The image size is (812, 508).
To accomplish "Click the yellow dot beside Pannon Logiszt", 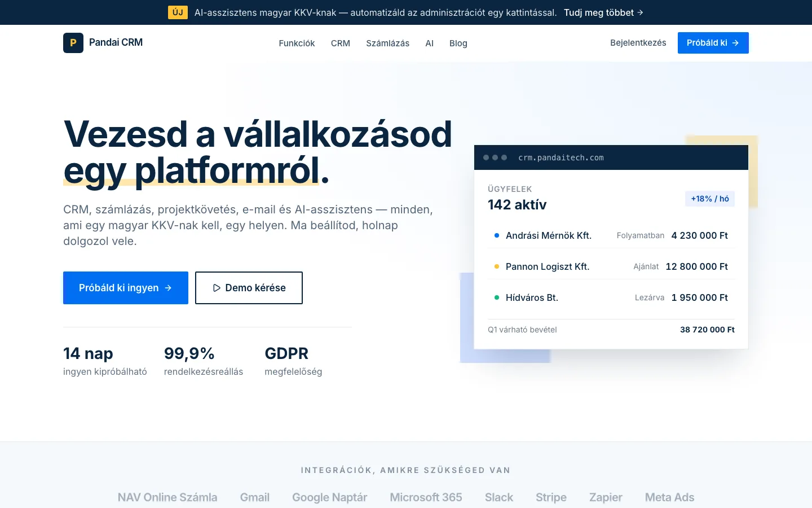I will 497,266.
